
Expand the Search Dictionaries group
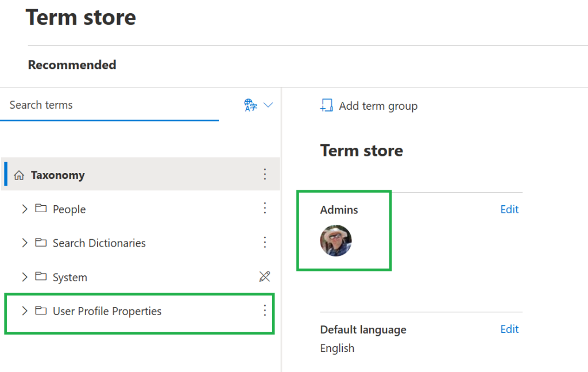click(25, 243)
